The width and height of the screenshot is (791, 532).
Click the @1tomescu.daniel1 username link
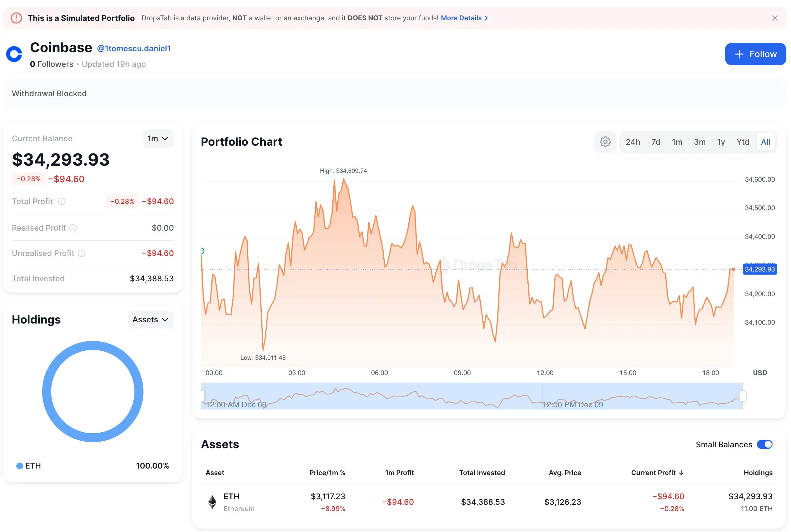pyautogui.click(x=134, y=48)
